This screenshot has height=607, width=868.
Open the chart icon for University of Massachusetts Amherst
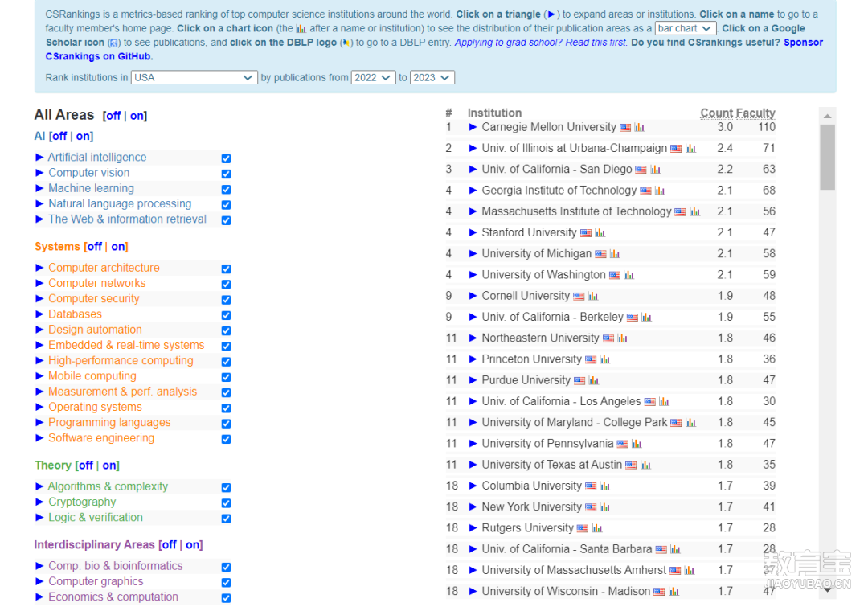tap(690, 571)
